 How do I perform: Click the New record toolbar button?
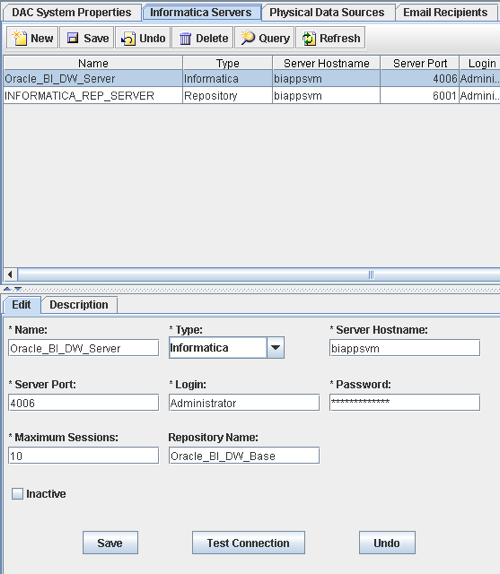pos(32,38)
